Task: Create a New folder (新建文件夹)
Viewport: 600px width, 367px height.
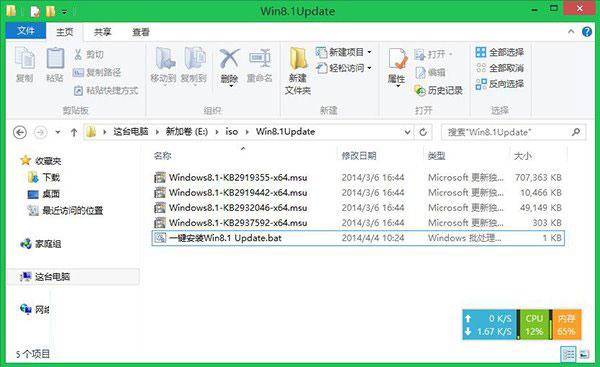Action: [298, 71]
